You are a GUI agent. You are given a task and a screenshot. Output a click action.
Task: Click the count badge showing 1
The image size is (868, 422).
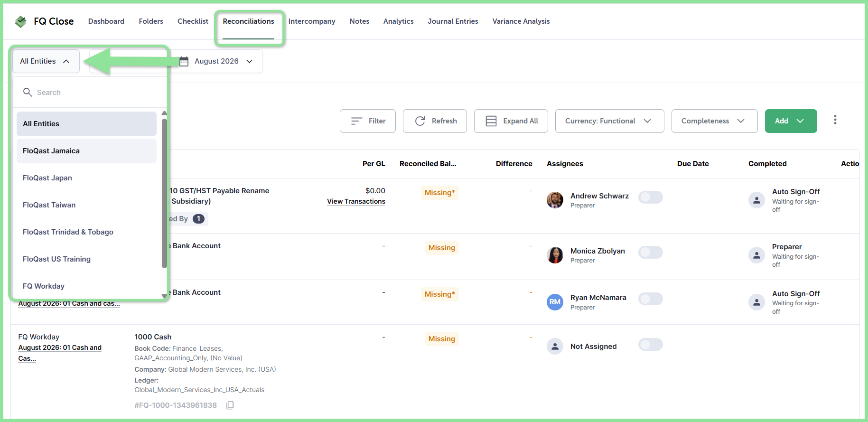point(198,219)
